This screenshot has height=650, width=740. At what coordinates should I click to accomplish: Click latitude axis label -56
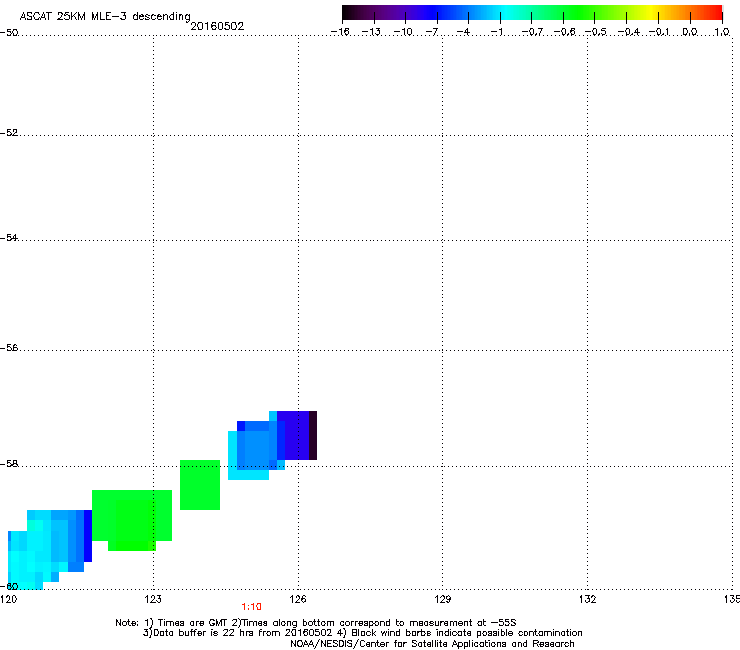[x=9, y=347]
